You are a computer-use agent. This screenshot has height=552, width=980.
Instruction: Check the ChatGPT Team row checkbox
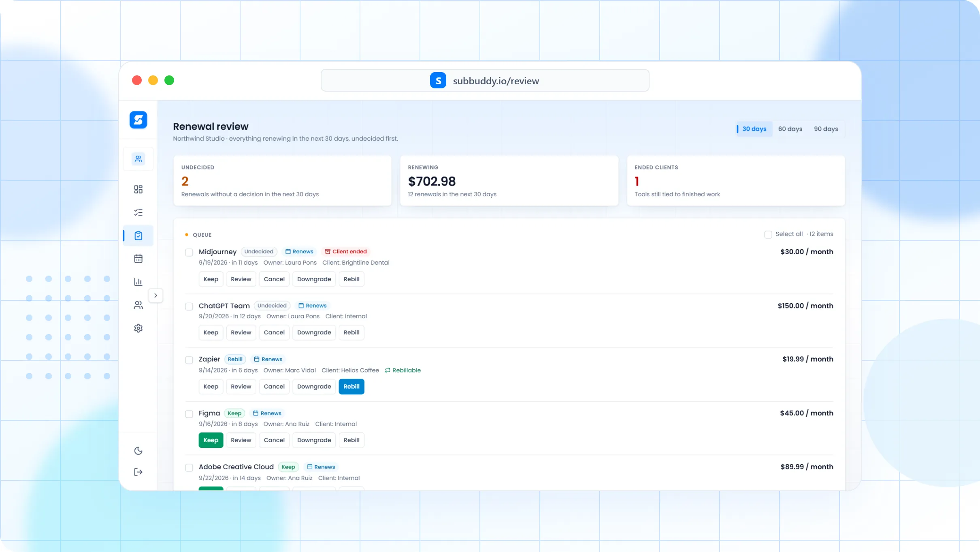coord(189,306)
